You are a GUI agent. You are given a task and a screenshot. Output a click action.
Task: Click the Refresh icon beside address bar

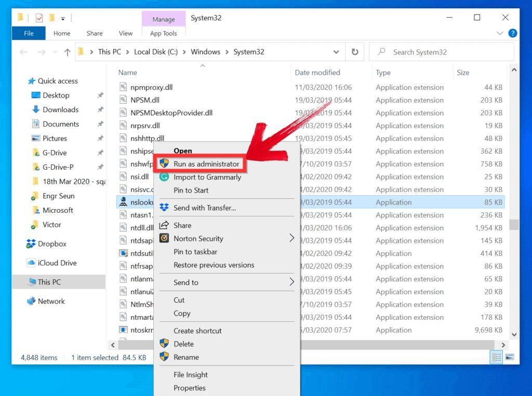click(x=355, y=52)
